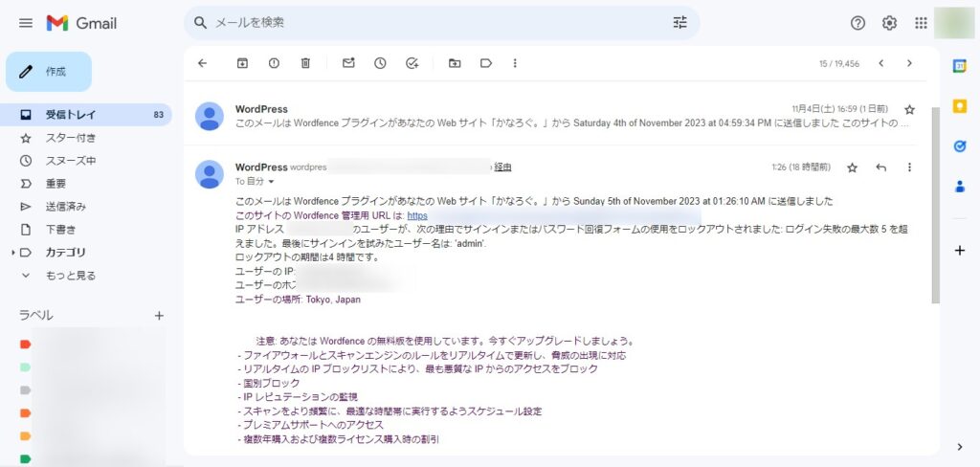Image resolution: width=980 pixels, height=467 pixels.
Task: Reply using the arrow icon
Action: click(880, 167)
